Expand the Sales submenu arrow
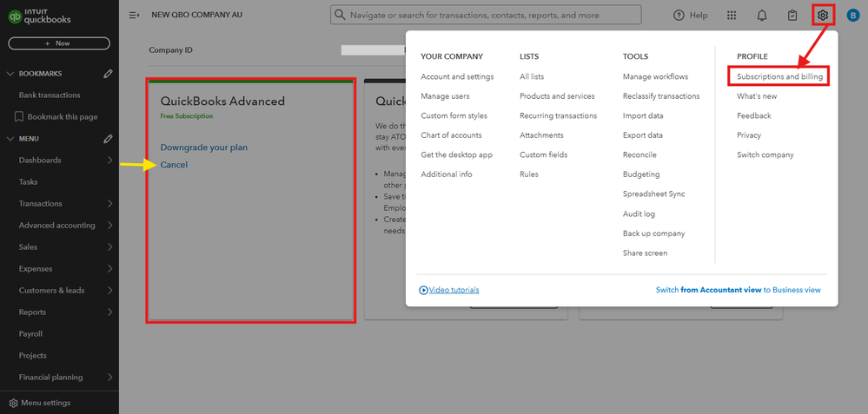This screenshot has width=868, height=414. pos(109,247)
